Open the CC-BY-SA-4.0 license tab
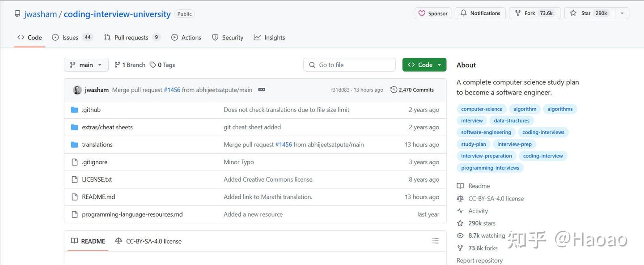 (x=148, y=241)
